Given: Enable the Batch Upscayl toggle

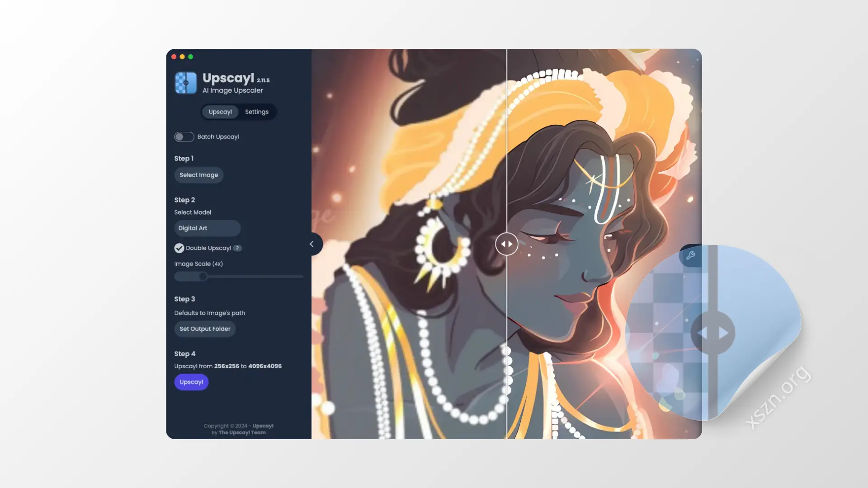Looking at the screenshot, I should [x=184, y=137].
